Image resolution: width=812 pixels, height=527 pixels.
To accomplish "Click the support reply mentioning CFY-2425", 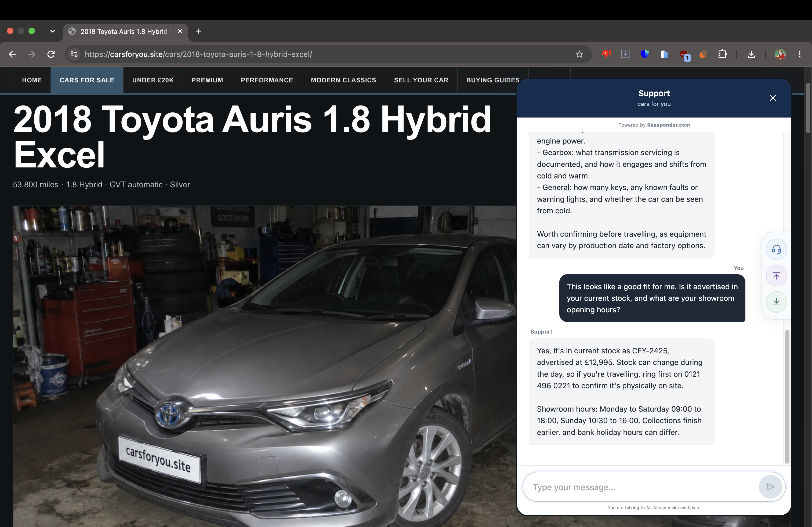I will 621,391.
